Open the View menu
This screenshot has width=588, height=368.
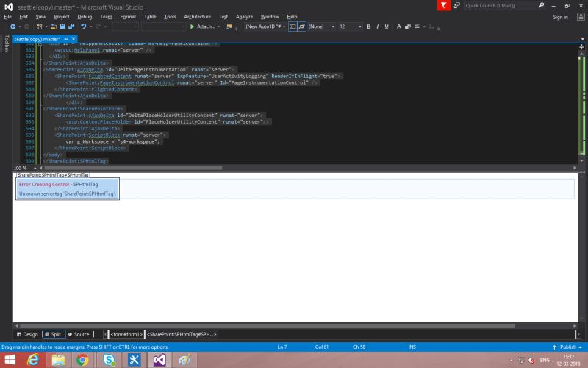40,16
